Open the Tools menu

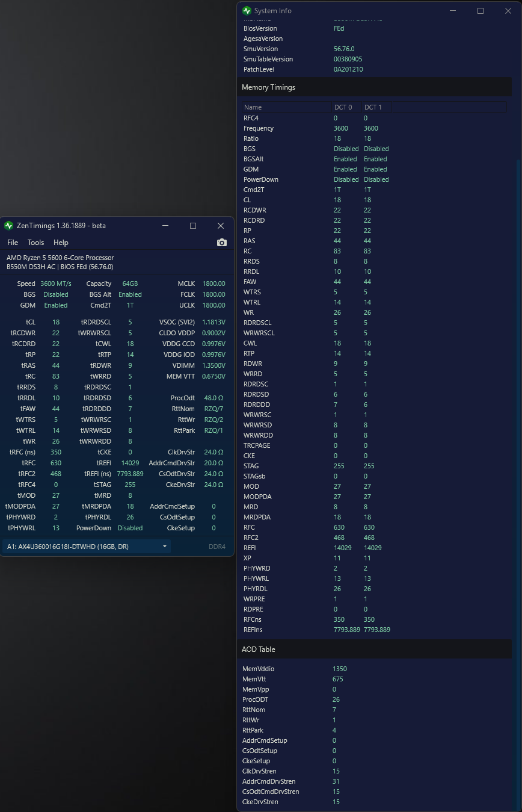(x=35, y=243)
